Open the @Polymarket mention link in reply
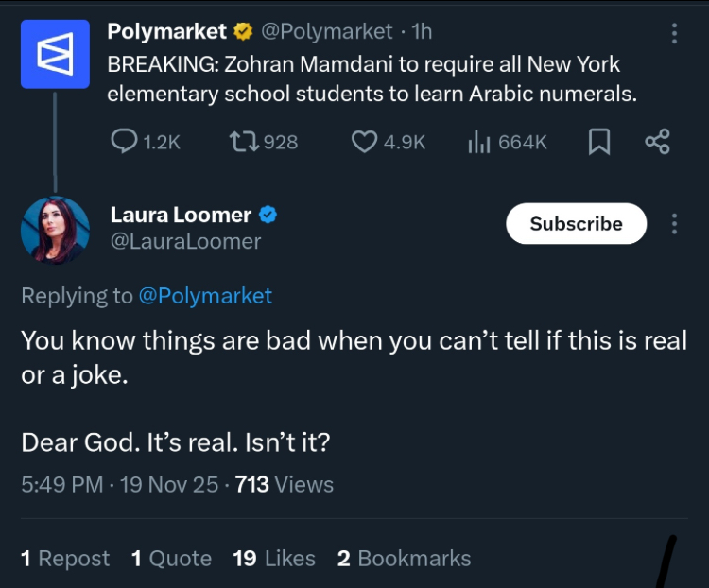Screen dimensions: 709x588 (205, 296)
